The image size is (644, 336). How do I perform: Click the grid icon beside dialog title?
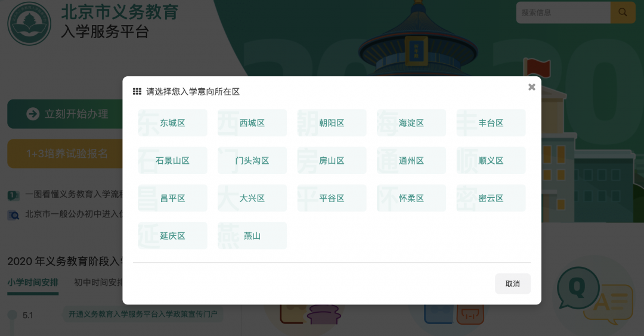(x=137, y=92)
